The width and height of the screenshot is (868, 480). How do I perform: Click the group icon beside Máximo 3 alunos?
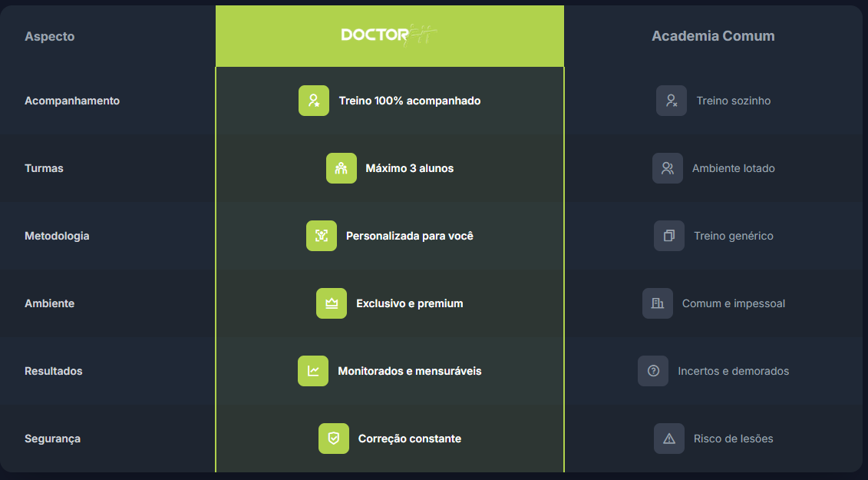342,168
